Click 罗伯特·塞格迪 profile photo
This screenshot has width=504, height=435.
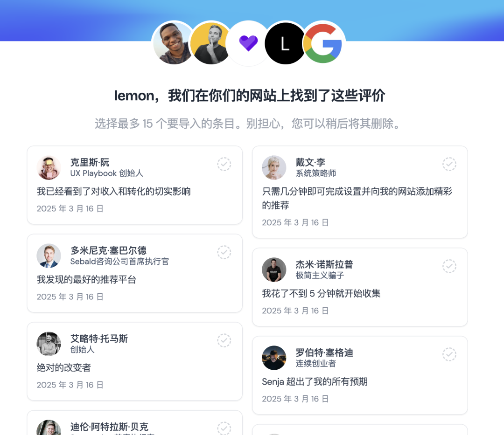(274, 358)
